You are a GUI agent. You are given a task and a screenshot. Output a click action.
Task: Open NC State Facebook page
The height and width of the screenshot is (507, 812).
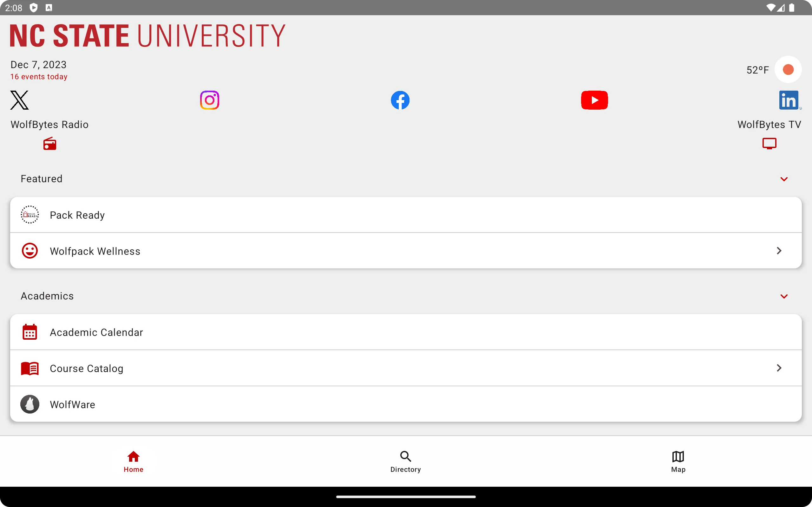[400, 100]
